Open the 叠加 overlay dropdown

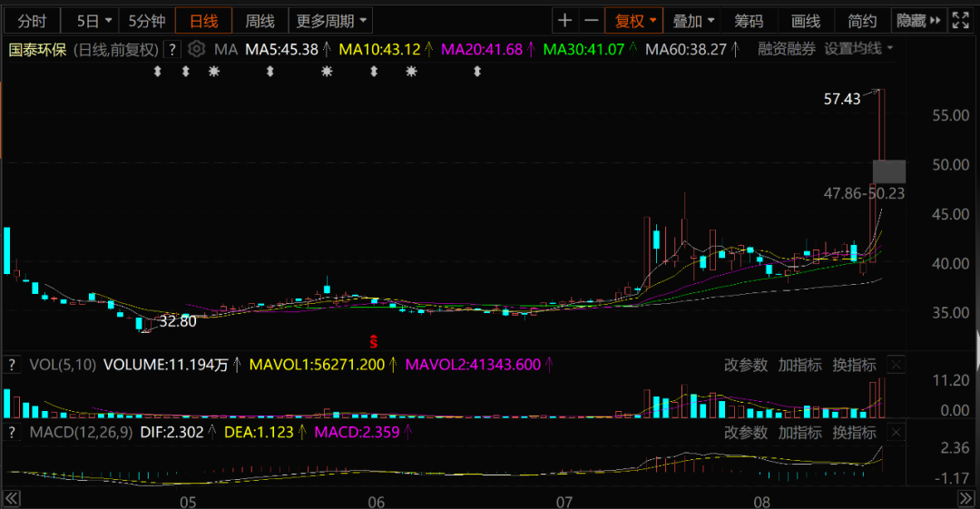(x=692, y=21)
